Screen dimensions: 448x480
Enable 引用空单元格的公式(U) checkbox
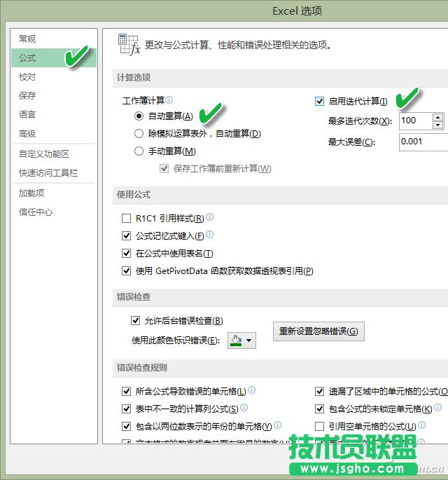[320, 426]
